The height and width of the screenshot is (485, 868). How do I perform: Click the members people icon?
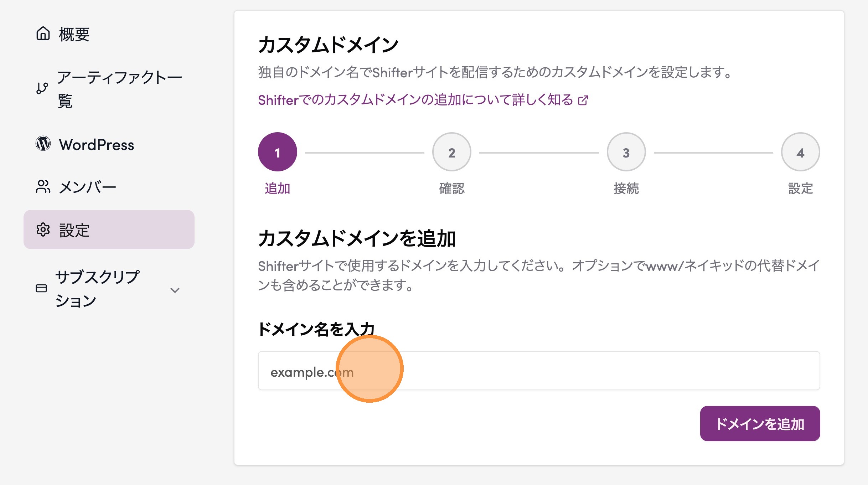[x=43, y=186]
